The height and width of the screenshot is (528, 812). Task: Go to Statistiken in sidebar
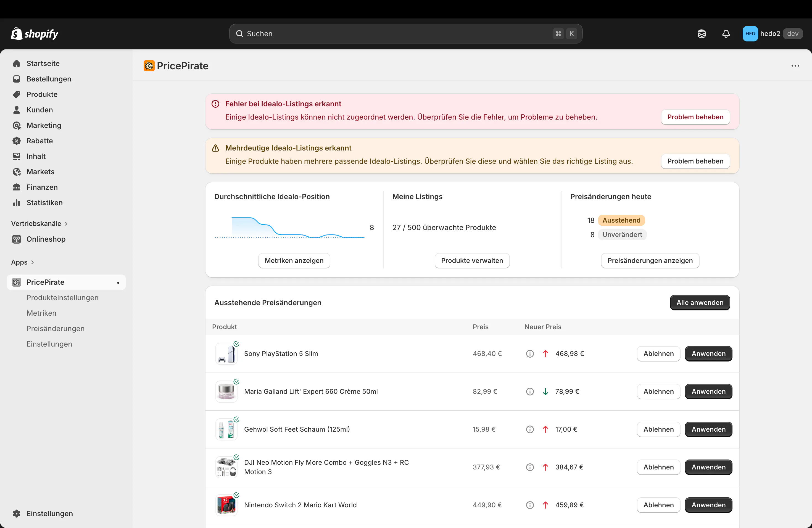coord(44,203)
